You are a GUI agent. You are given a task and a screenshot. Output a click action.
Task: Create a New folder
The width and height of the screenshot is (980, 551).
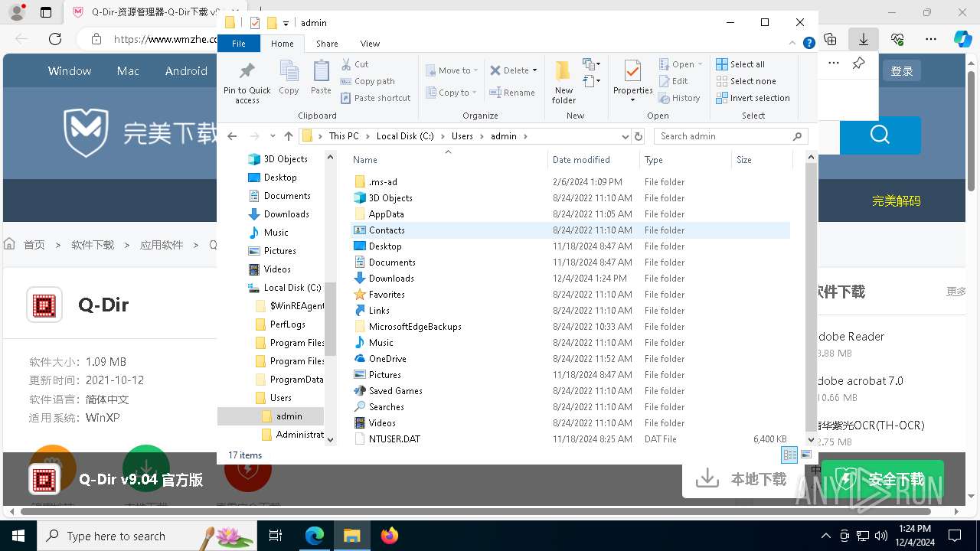point(563,82)
